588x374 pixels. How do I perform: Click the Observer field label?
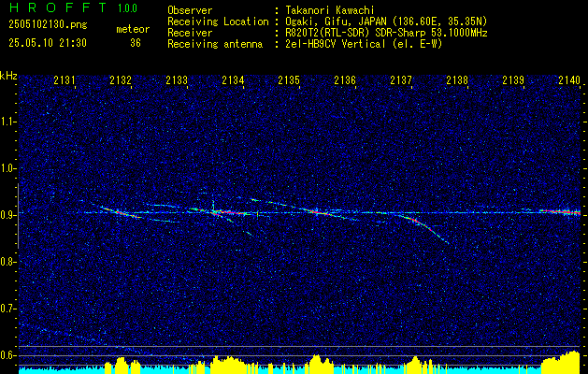[x=190, y=10]
